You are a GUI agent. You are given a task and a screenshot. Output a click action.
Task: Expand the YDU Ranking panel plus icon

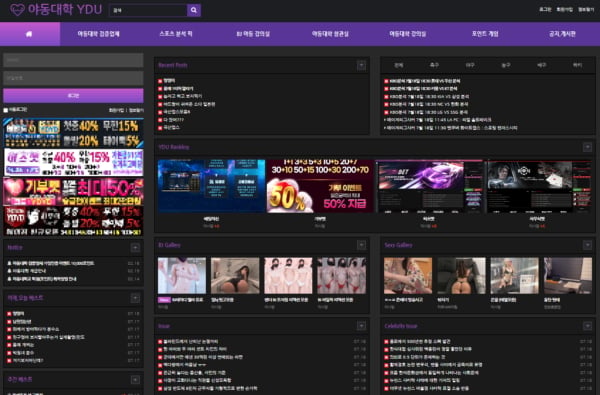point(587,147)
